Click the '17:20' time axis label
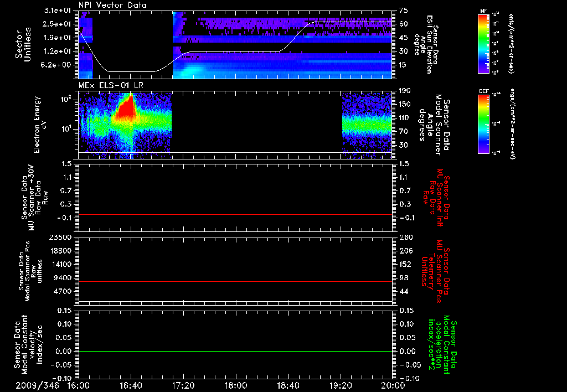The image size is (567, 392). click(x=183, y=386)
